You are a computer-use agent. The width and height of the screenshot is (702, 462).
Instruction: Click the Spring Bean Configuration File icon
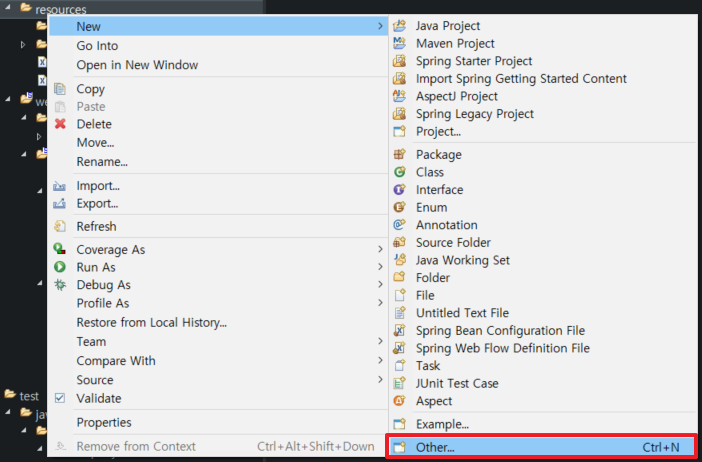(x=399, y=330)
